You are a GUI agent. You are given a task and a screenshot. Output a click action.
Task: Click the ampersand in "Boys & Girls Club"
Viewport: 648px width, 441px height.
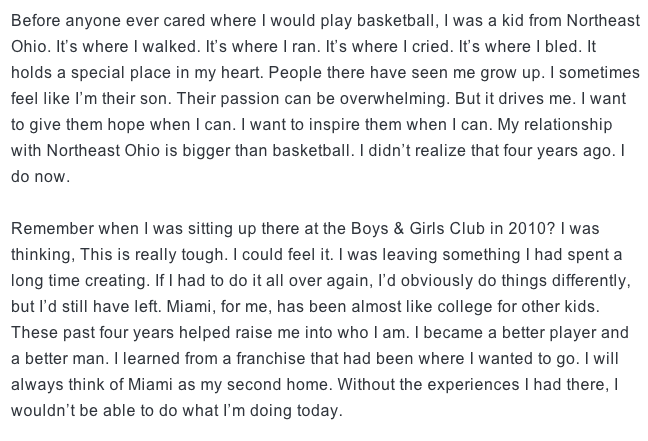399,229
